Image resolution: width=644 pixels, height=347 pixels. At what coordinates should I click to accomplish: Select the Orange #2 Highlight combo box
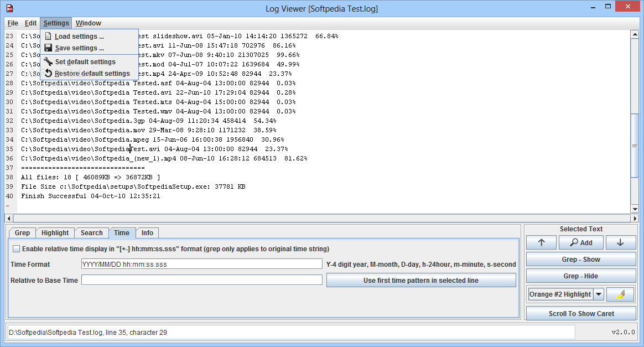(x=565, y=294)
